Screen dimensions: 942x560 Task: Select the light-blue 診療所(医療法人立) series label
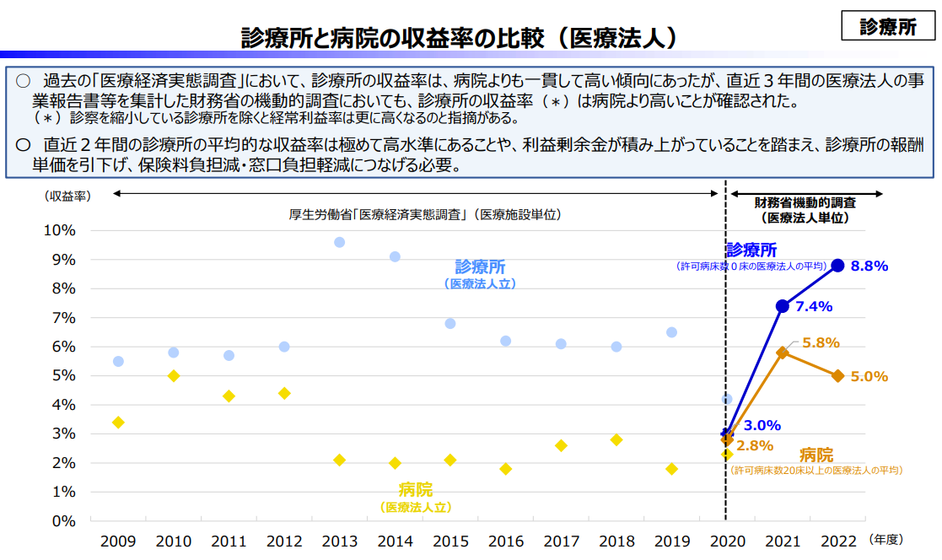coord(480,274)
